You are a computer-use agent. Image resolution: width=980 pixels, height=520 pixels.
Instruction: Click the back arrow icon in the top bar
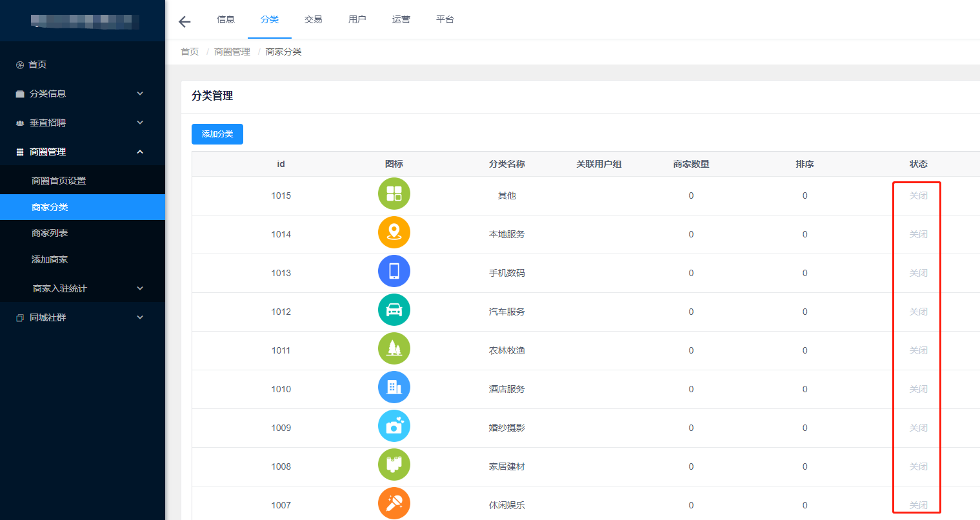(x=185, y=22)
